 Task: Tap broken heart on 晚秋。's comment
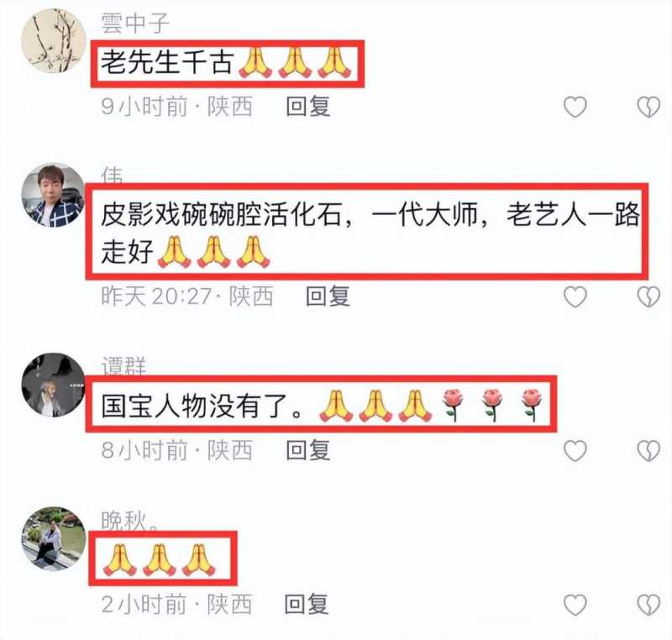pyautogui.click(x=648, y=605)
